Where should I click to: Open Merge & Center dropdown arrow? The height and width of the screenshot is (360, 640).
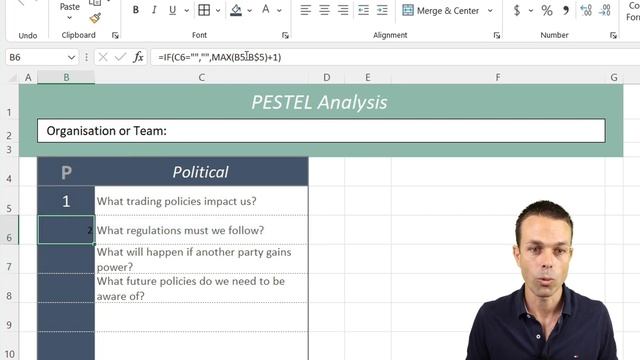pos(490,10)
